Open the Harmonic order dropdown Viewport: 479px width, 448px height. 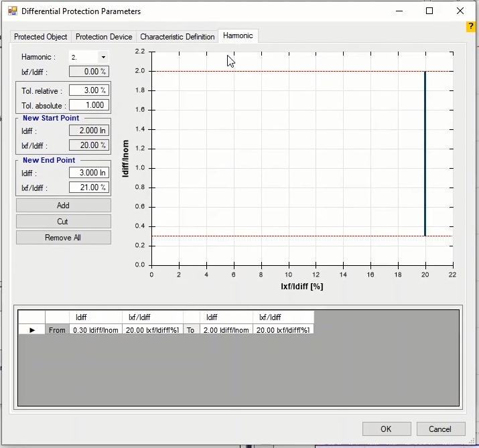tap(102, 58)
